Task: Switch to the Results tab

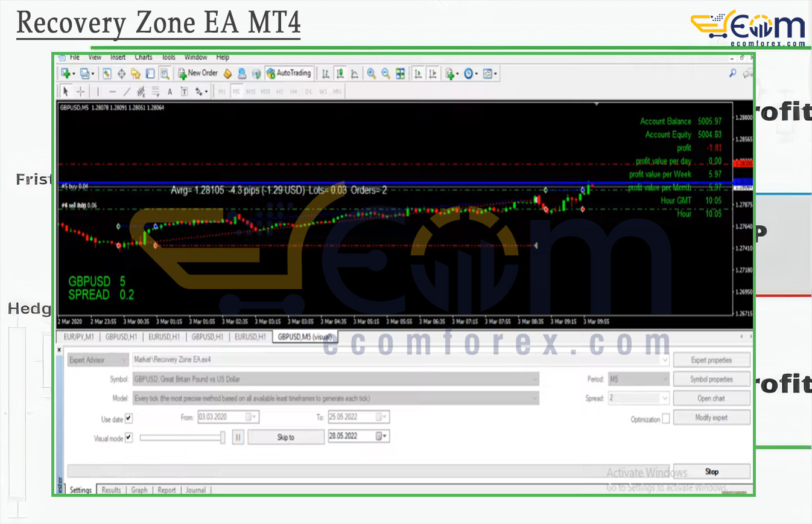Action: tap(111, 490)
